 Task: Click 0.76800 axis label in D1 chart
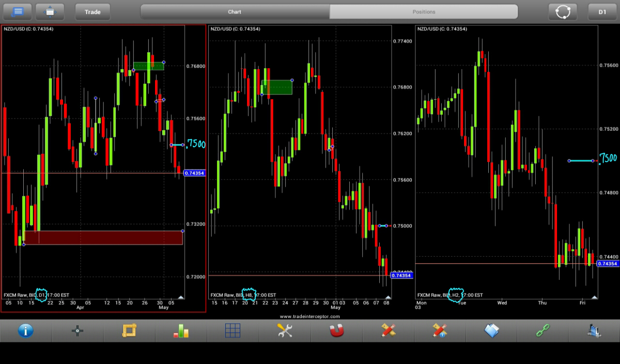[x=196, y=66]
